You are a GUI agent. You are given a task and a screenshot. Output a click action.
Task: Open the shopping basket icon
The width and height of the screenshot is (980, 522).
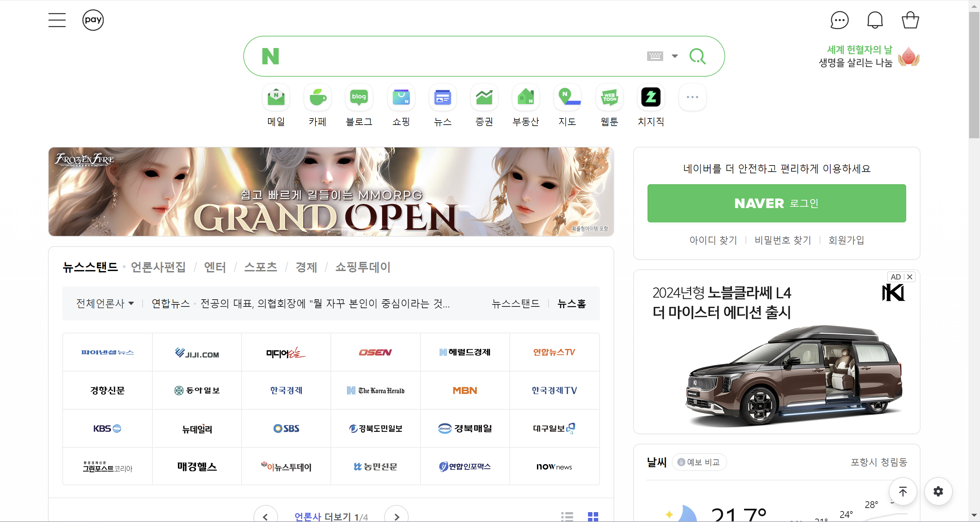[910, 20]
